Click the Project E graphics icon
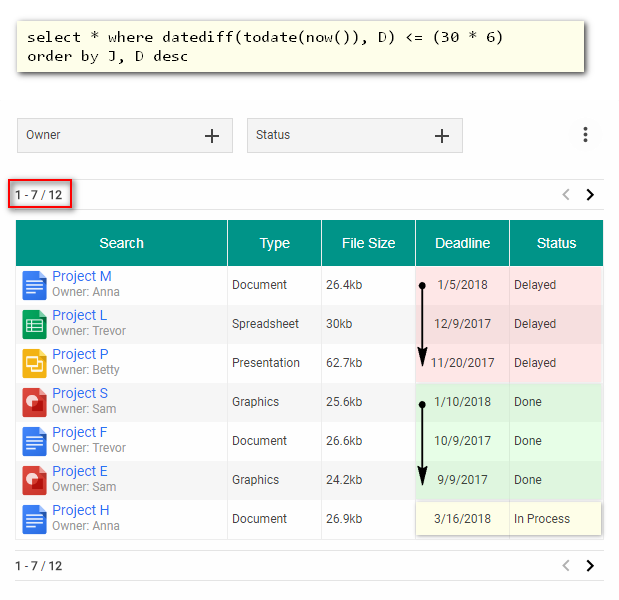The image size is (619, 600). pyautogui.click(x=35, y=480)
